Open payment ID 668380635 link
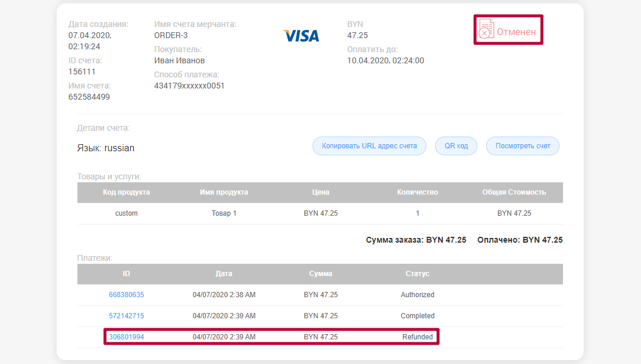 coord(126,295)
